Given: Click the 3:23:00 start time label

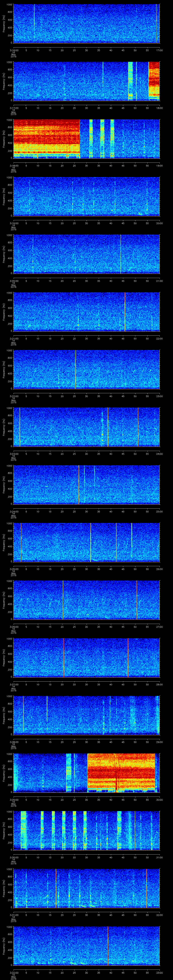Looking at the screenshot, I should (x=14, y=454).
